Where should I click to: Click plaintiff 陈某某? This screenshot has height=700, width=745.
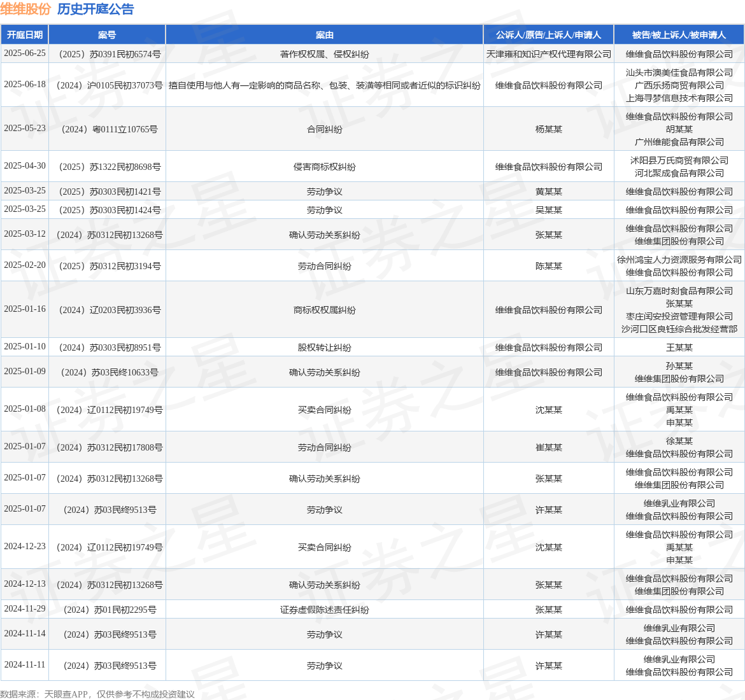tap(549, 267)
